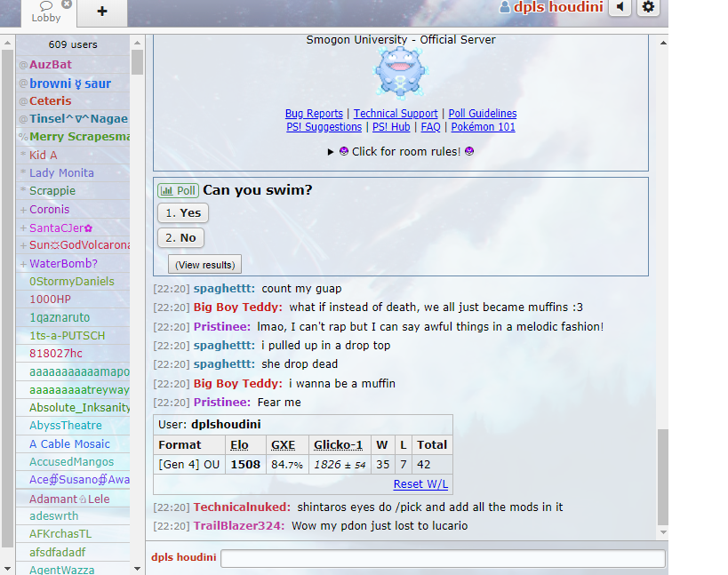Expand the Click for room rules section
This screenshot has width=728, height=575.
pos(401,152)
